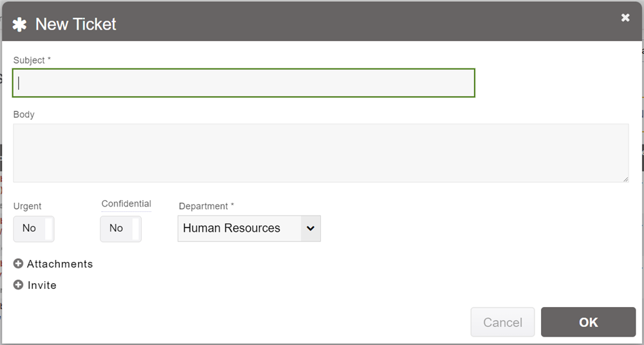Close the New Ticket dialog with X

pos(625,18)
